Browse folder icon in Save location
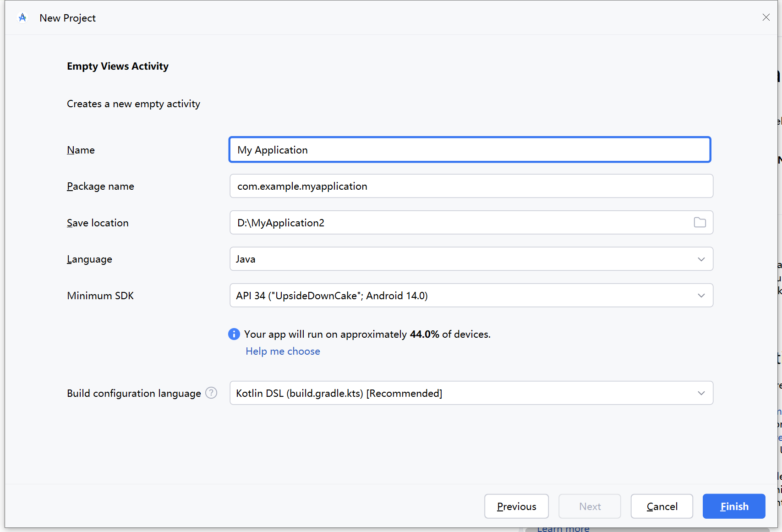Viewport: 782px width, 532px height. (x=700, y=223)
